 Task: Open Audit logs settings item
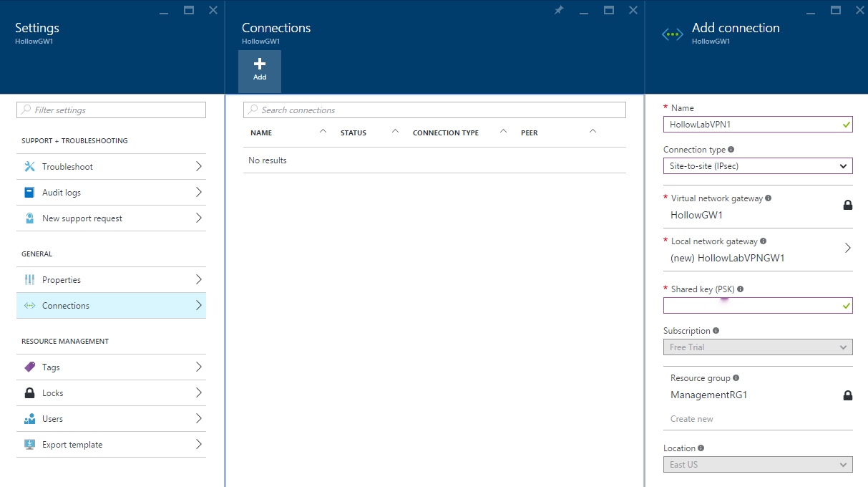[111, 192]
